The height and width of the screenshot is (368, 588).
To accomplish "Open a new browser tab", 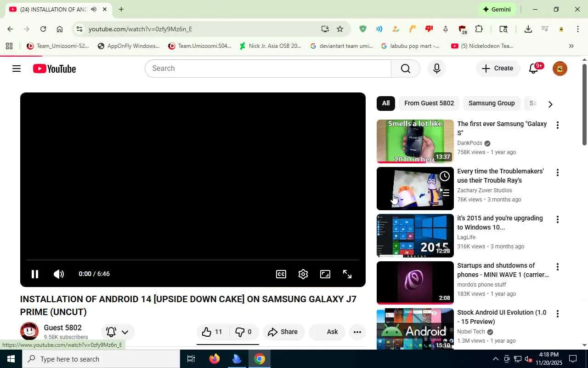I will point(121,9).
